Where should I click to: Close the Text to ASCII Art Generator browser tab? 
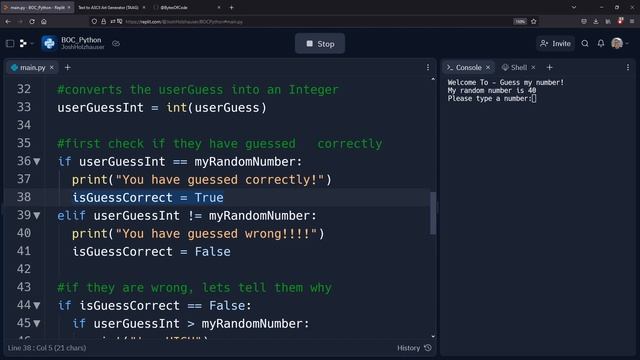pyautogui.click(x=144, y=7)
